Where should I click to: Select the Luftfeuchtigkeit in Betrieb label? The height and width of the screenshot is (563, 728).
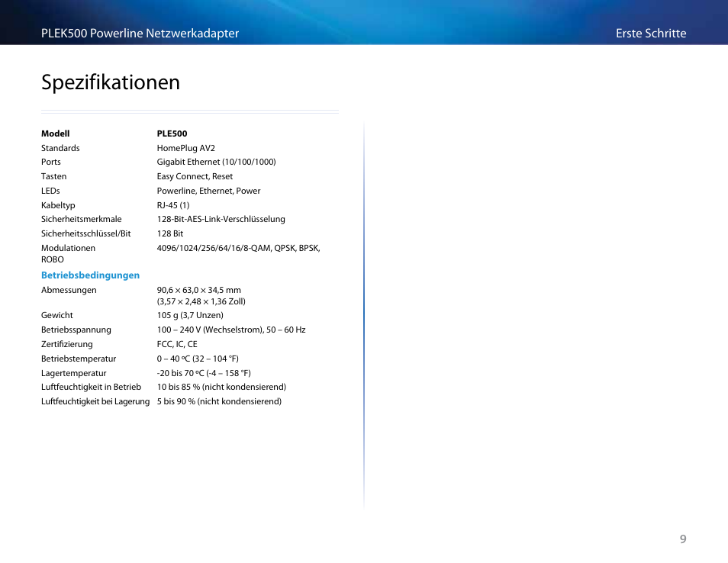[91, 387]
